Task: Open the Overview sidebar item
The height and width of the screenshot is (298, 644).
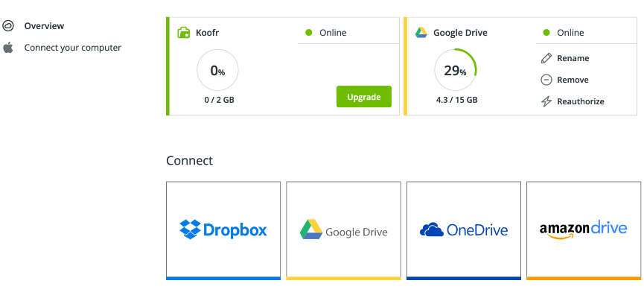Action: [44, 26]
